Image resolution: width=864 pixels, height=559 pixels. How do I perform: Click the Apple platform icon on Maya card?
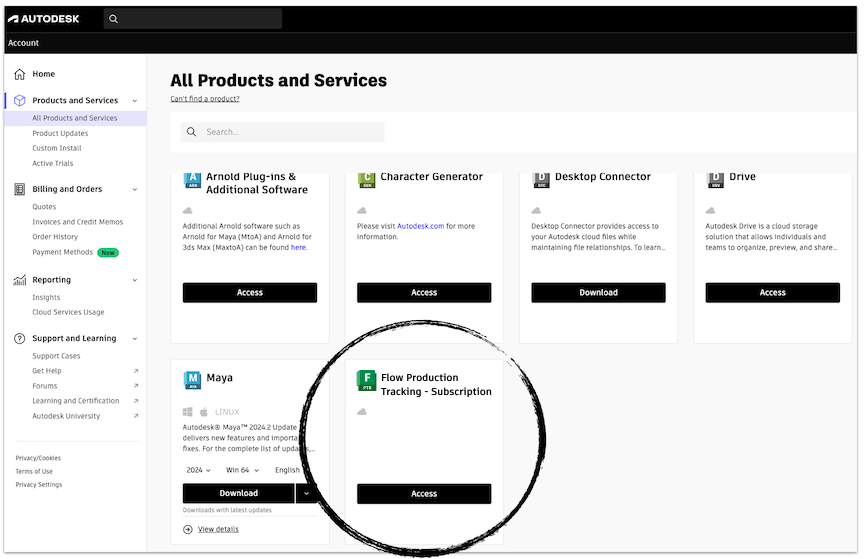204,412
